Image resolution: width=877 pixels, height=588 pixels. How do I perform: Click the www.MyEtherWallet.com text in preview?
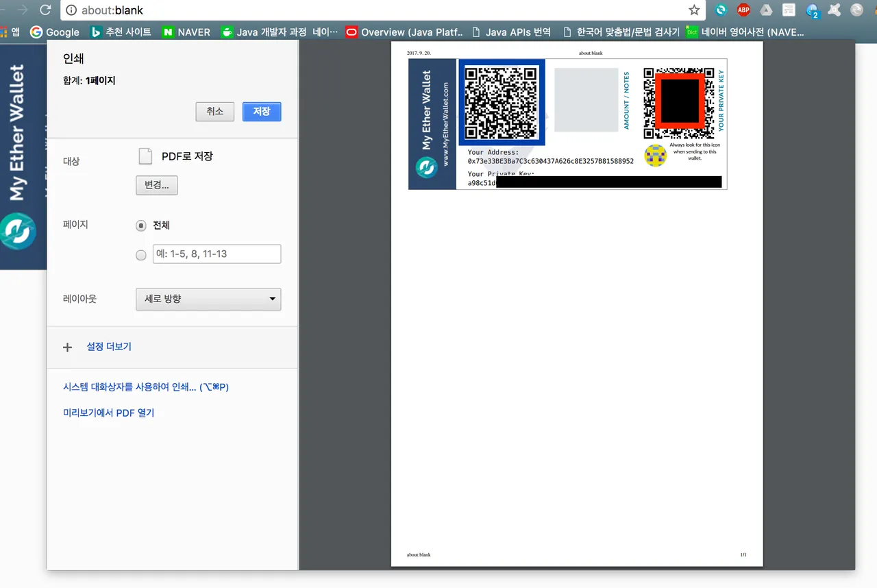tap(446, 125)
